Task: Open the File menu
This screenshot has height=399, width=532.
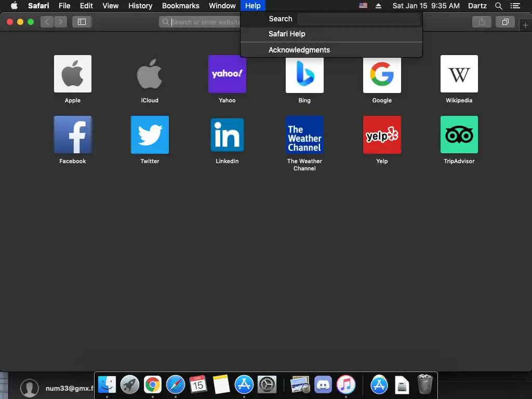Action: point(64,6)
